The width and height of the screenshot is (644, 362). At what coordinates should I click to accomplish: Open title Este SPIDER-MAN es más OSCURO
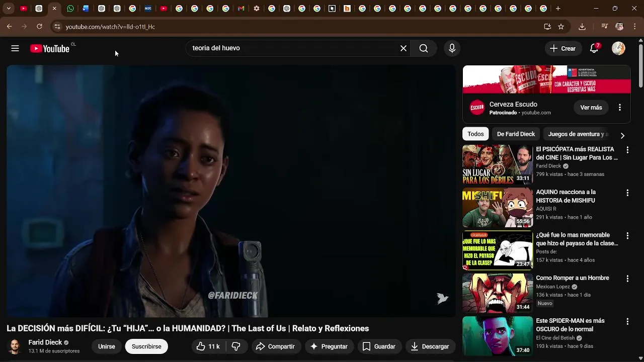coord(570,325)
